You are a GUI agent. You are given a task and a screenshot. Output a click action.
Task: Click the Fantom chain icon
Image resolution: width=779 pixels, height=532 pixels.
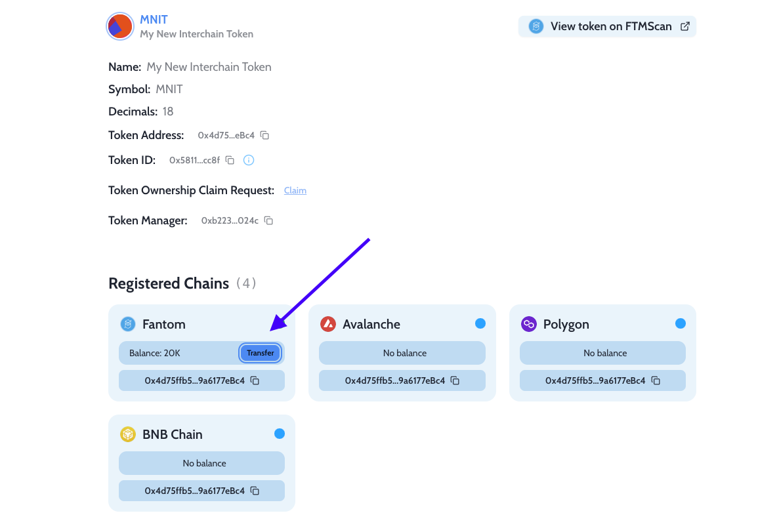point(128,324)
